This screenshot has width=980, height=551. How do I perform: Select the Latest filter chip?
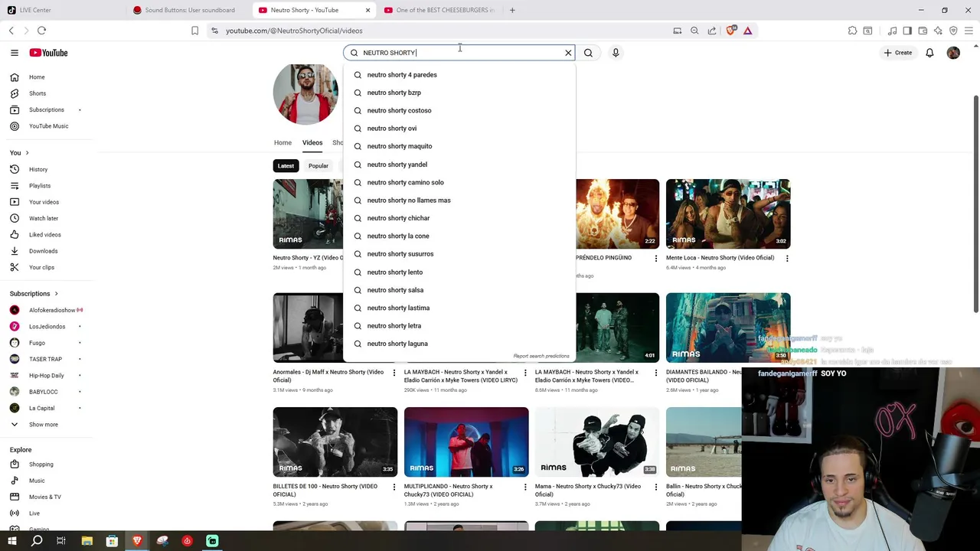[286, 166]
